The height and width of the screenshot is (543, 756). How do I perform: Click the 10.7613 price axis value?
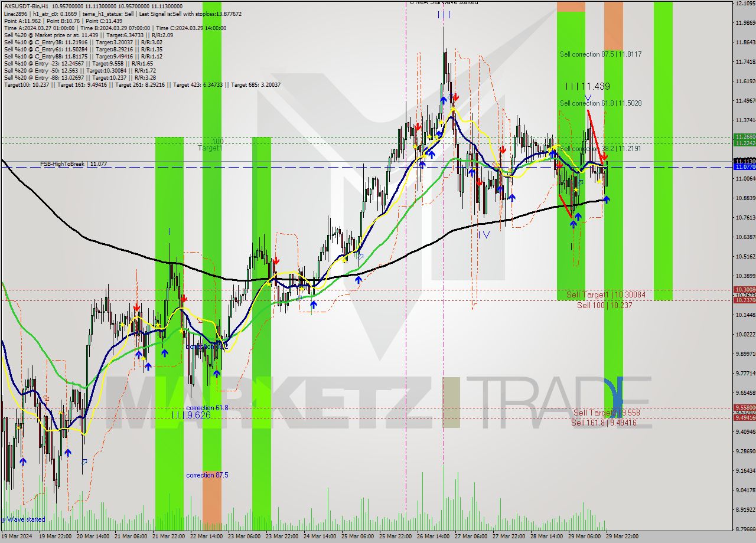tap(745, 217)
